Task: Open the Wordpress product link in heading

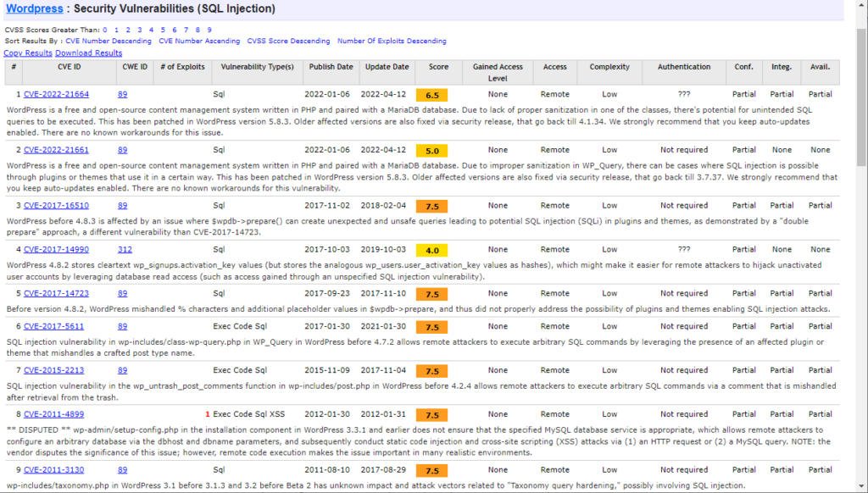Action: [34, 8]
